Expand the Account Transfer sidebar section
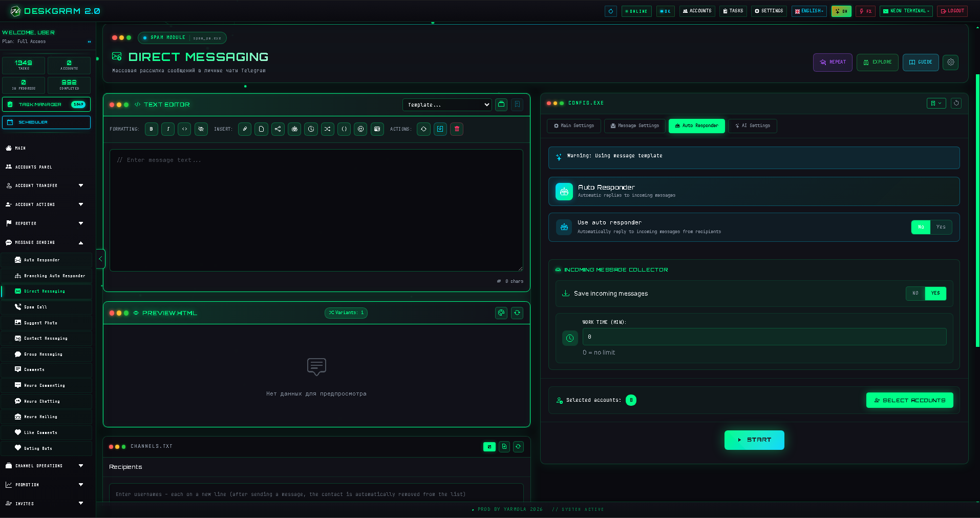The height and width of the screenshot is (518, 980). 46,185
